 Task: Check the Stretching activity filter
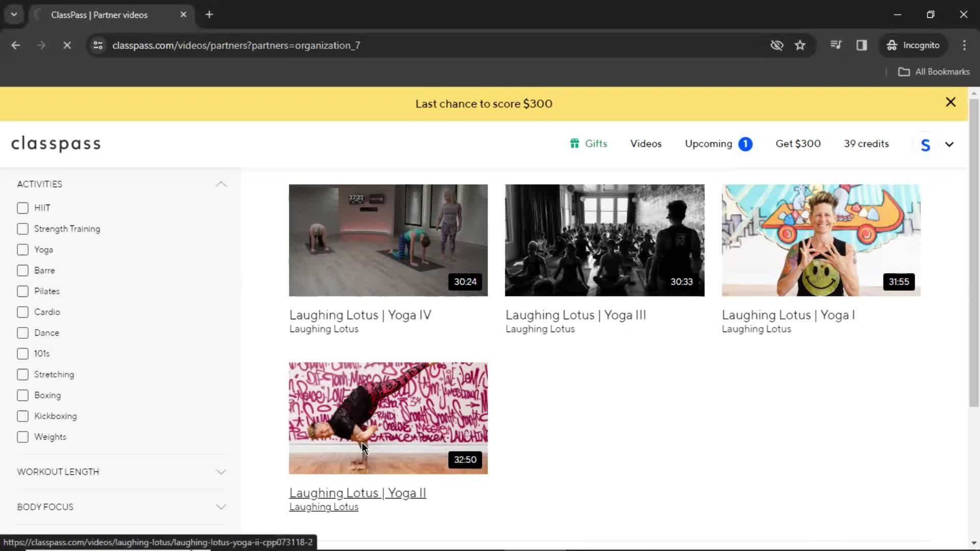22,374
